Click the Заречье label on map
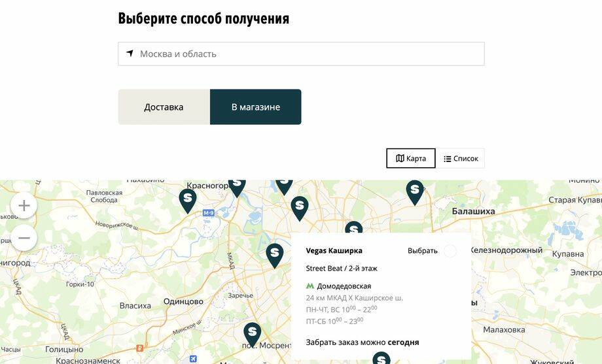This screenshot has width=602, height=364. coord(240,296)
